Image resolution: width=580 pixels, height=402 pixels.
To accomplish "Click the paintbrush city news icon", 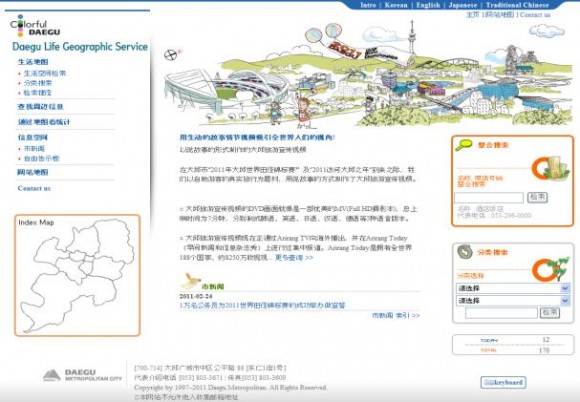I will click(191, 281).
